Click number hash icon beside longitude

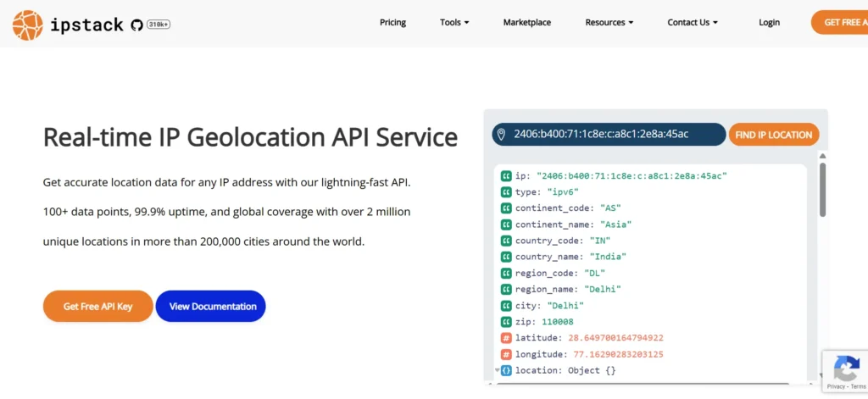506,354
